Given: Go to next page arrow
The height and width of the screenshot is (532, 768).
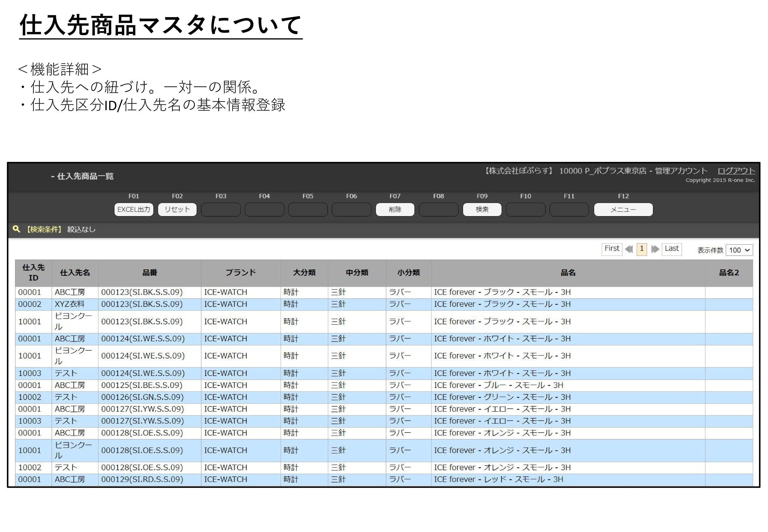Looking at the screenshot, I should [655, 249].
